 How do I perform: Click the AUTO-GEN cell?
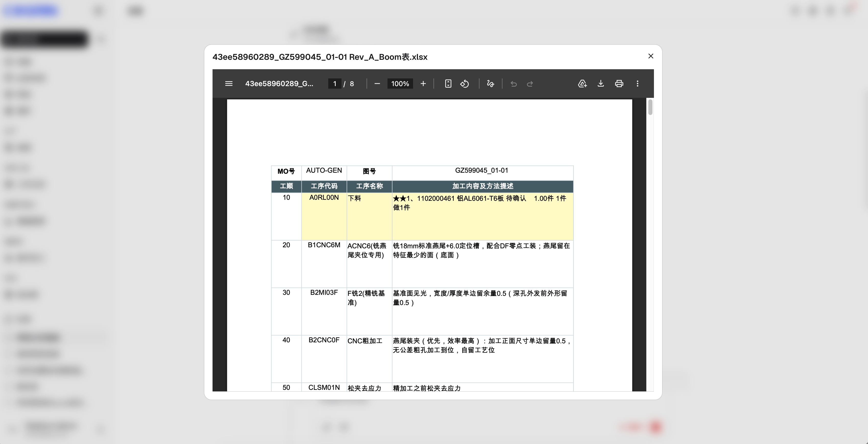point(324,173)
